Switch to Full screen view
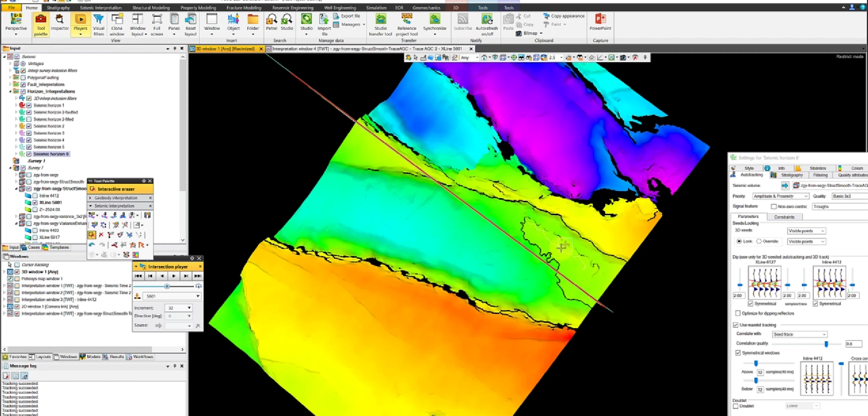The width and height of the screenshot is (868, 416). click(157, 25)
